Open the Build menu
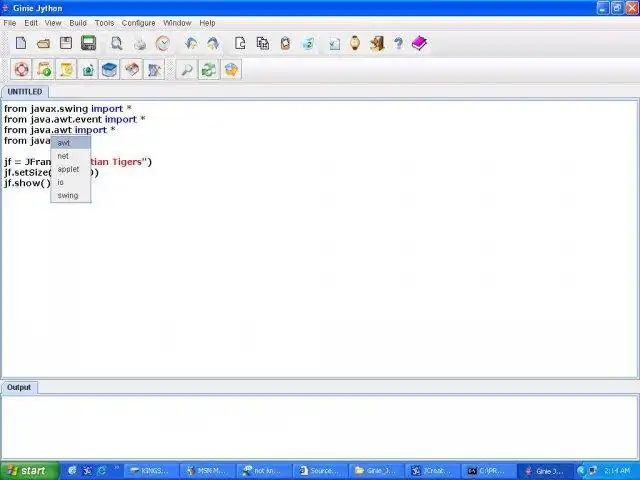This screenshot has height=480, width=640. click(78, 23)
